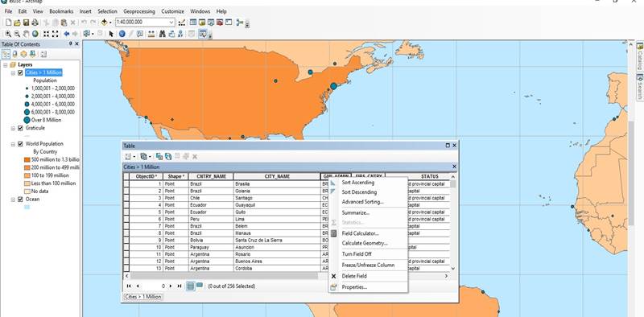644x317 pixels.
Task: Select the Identify tool
Action: coord(122,34)
